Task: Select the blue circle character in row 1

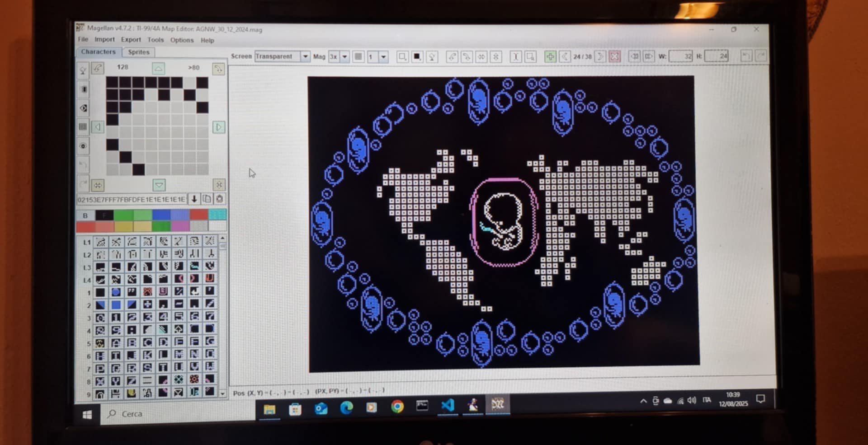Action: tap(116, 292)
